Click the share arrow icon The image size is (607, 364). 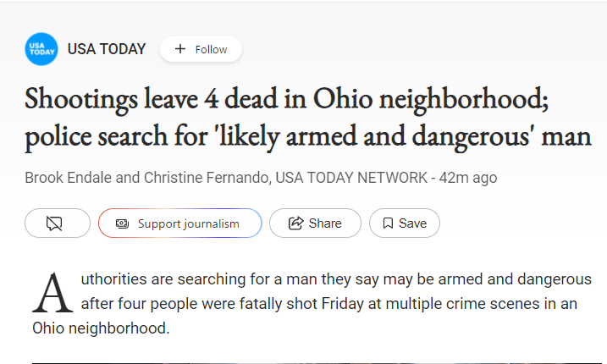296,223
